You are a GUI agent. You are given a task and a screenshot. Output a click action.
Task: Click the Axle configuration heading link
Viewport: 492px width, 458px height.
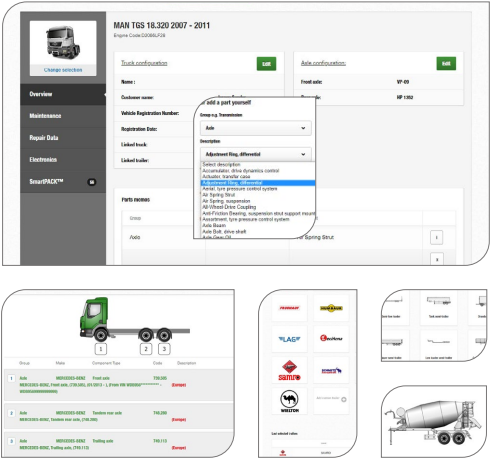click(323, 63)
